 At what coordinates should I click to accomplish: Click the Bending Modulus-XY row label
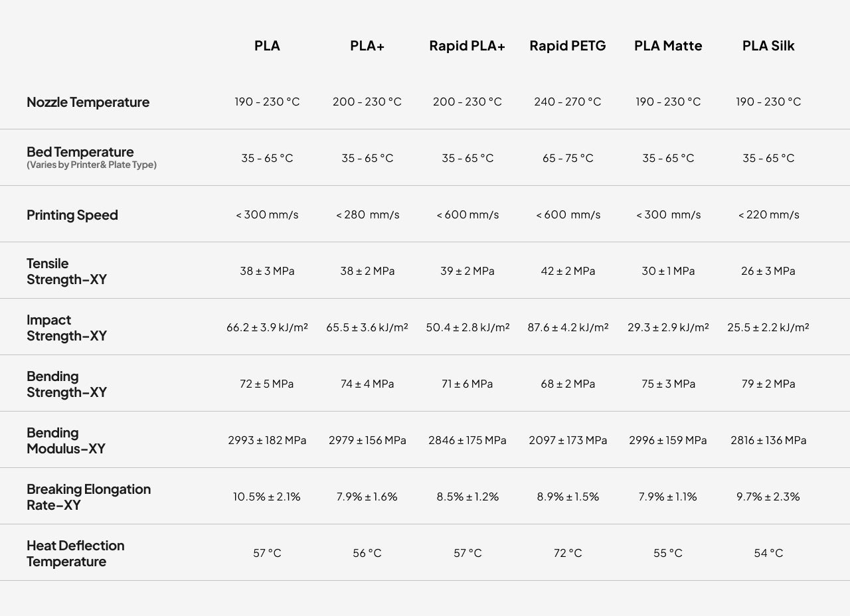click(x=66, y=441)
